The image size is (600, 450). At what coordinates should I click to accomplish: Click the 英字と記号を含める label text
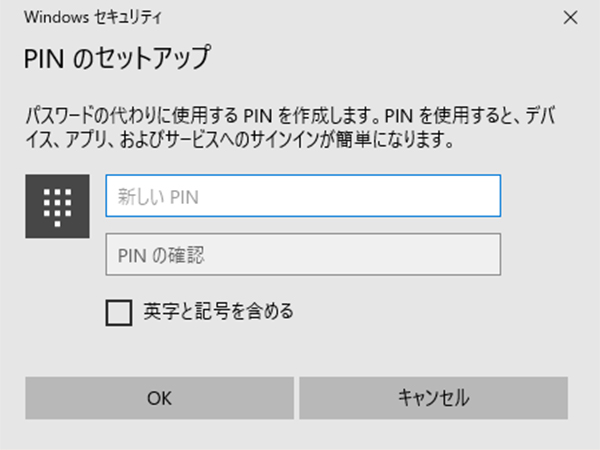pos(218,312)
